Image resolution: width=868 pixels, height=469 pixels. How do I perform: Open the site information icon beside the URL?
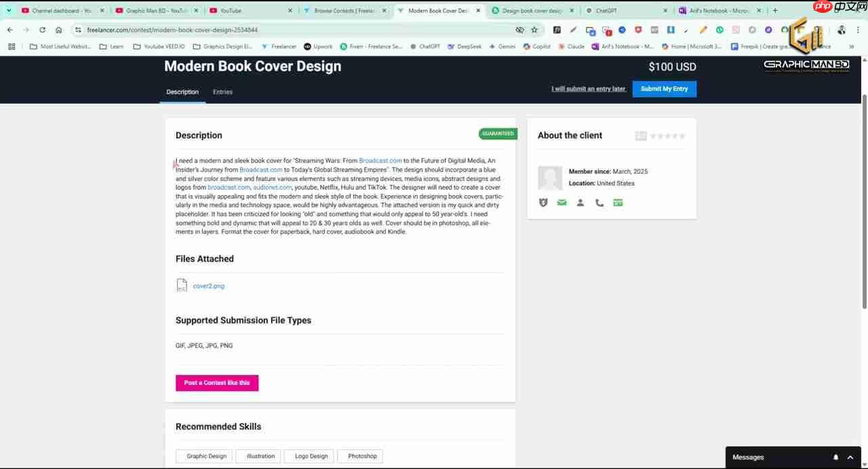coord(78,30)
